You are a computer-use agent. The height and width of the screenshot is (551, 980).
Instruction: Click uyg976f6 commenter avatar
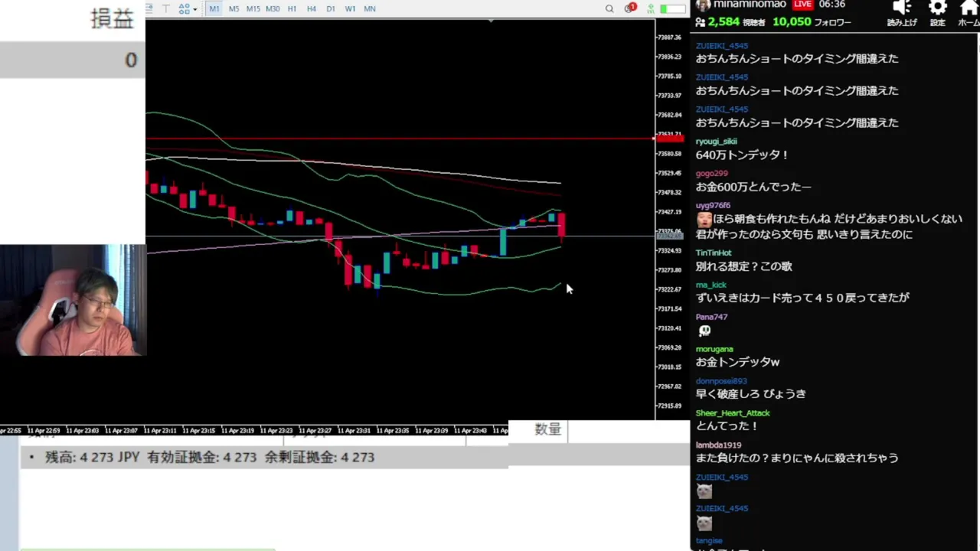click(x=704, y=220)
